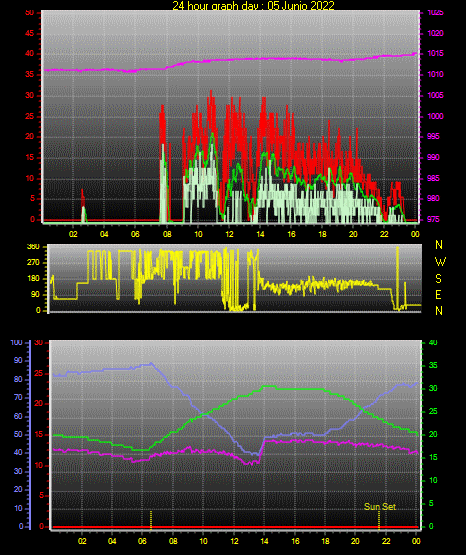Image resolution: width=466 pixels, height=555 pixels.
Task: Click the sunrise dotted marker near 06
Action: point(151,520)
